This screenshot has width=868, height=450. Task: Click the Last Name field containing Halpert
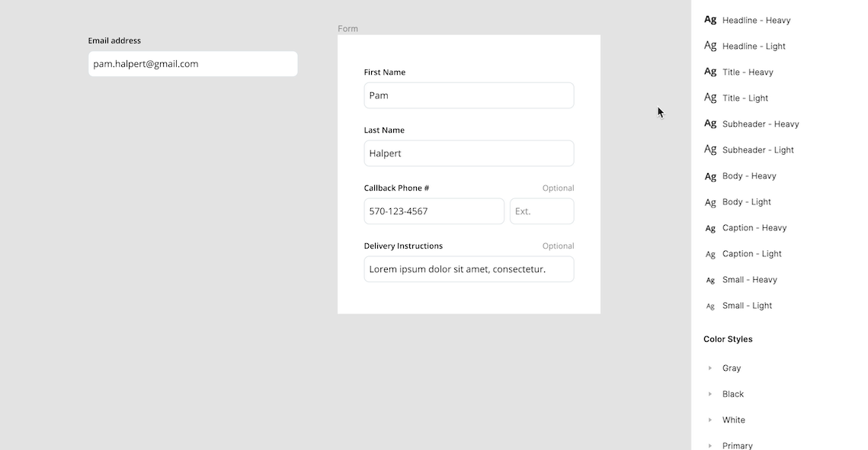[x=469, y=153]
